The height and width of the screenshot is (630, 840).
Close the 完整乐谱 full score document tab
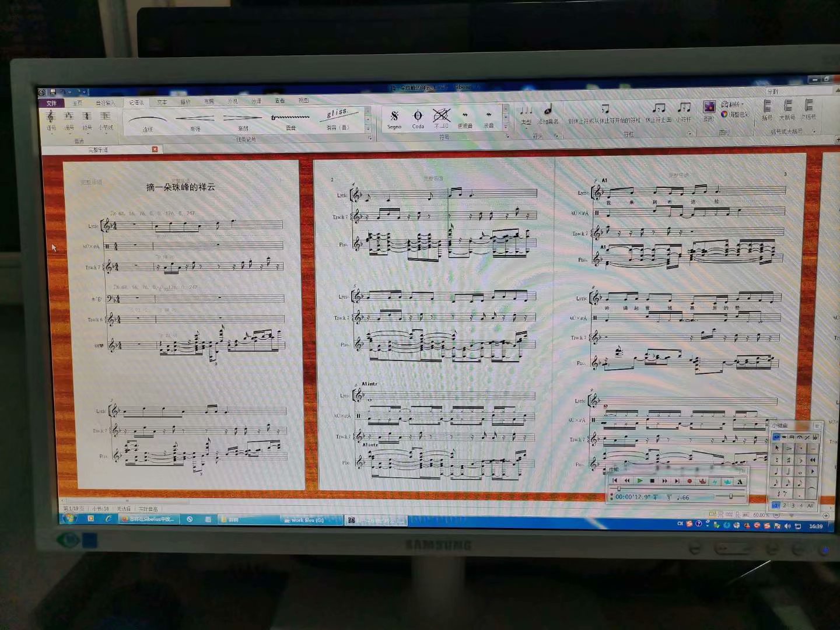tap(155, 149)
